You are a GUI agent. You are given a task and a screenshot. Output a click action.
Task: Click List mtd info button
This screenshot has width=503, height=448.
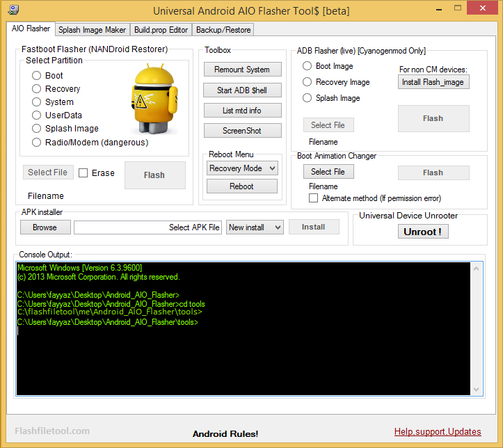[x=243, y=111]
